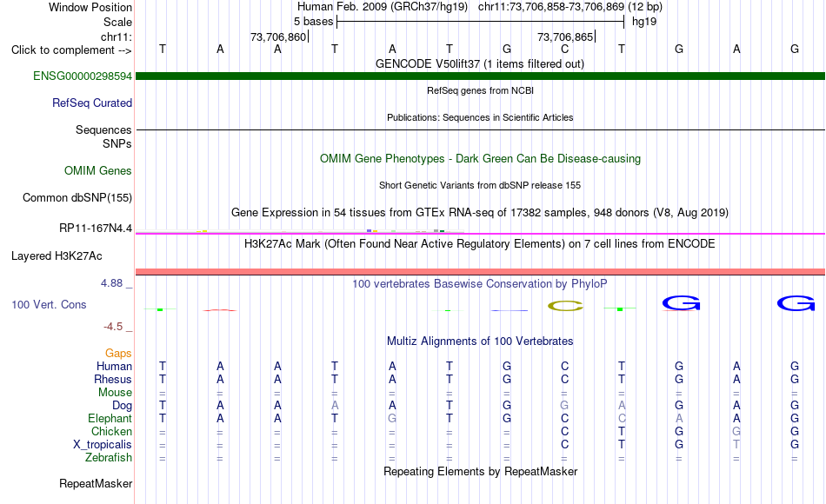Click base C in the sequence ruler
The height and width of the screenshot is (504, 826).
564,49
